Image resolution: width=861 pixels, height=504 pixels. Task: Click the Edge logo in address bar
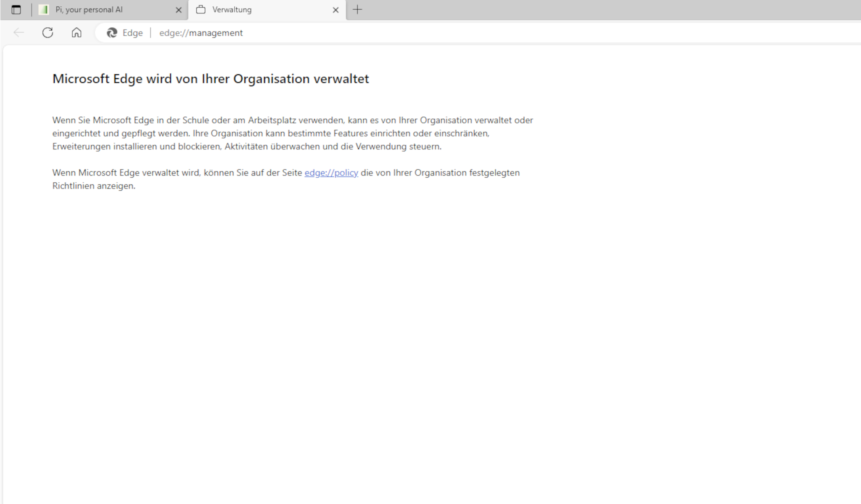click(112, 33)
